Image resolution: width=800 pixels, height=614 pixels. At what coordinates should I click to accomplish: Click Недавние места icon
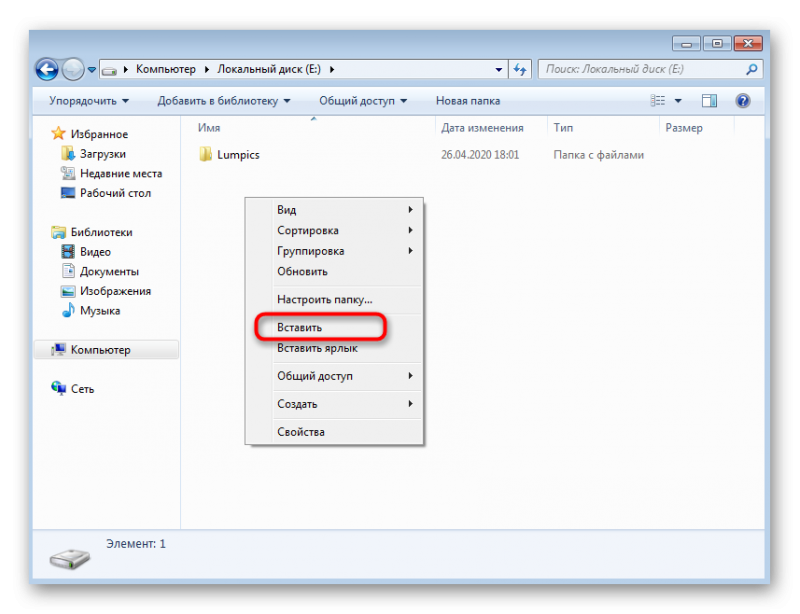[68, 173]
